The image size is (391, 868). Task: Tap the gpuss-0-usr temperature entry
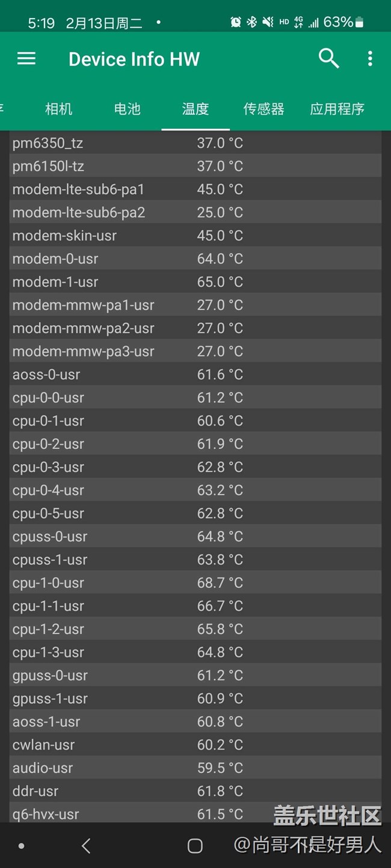point(195,675)
